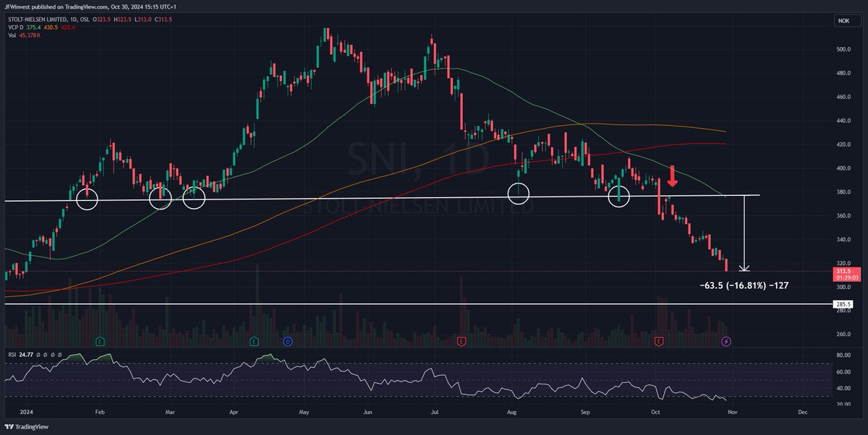The image size is (868, 435).
Task: Click the 260.0 price axis label
Action: (x=843, y=335)
